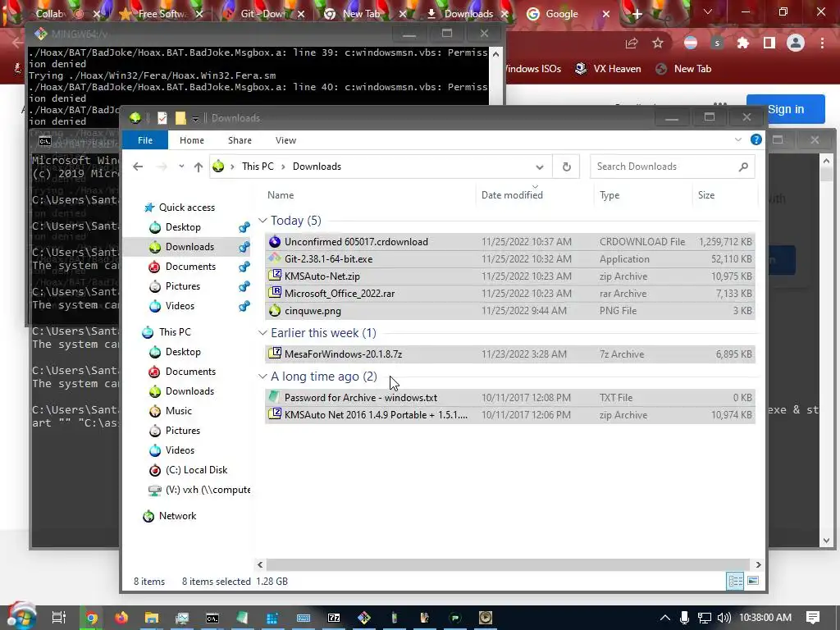Open Windows Start button
The height and width of the screenshot is (630, 840).
(x=20, y=616)
